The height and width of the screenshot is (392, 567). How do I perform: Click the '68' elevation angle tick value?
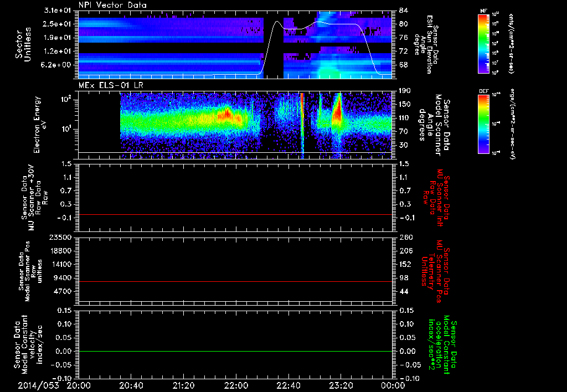[404, 65]
